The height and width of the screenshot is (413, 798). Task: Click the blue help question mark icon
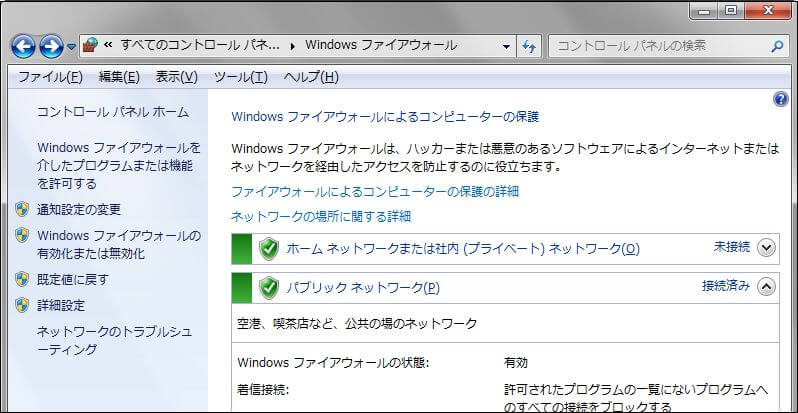tap(781, 99)
